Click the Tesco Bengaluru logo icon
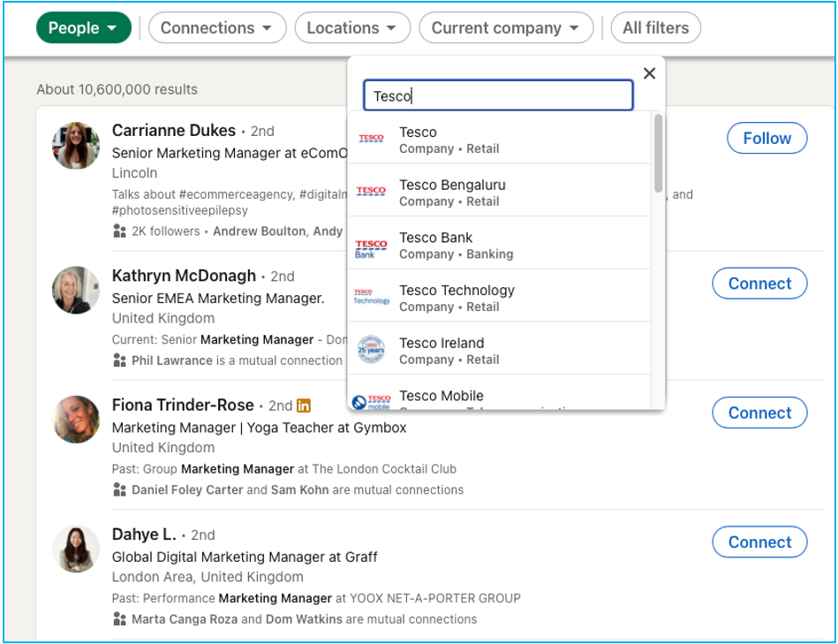The height and width of the screenshot is (644, 838). point(372,192)
